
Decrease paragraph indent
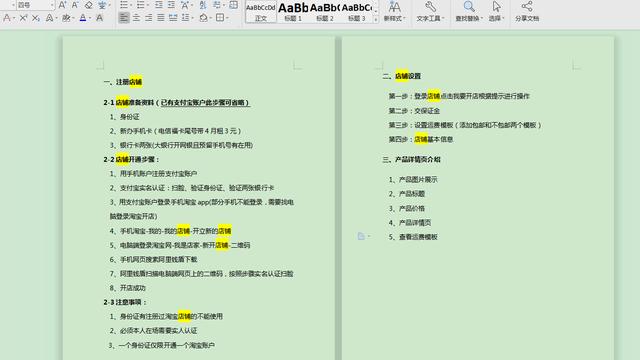click(159, 5)
